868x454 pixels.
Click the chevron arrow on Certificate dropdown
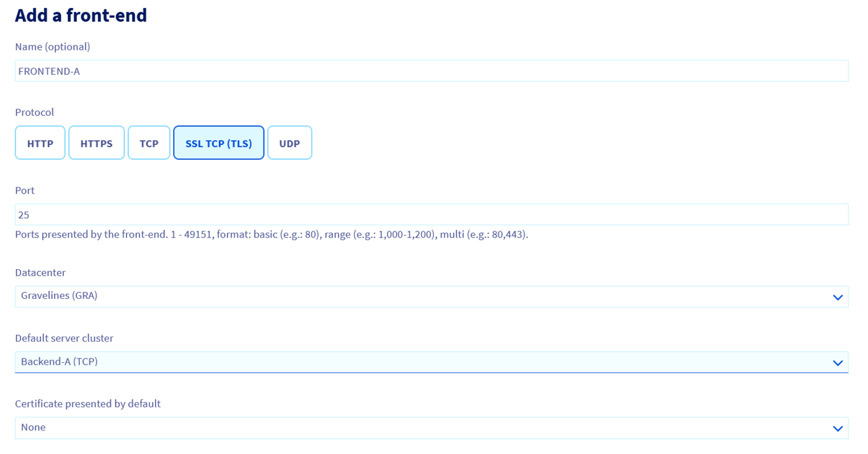point(838,429)
